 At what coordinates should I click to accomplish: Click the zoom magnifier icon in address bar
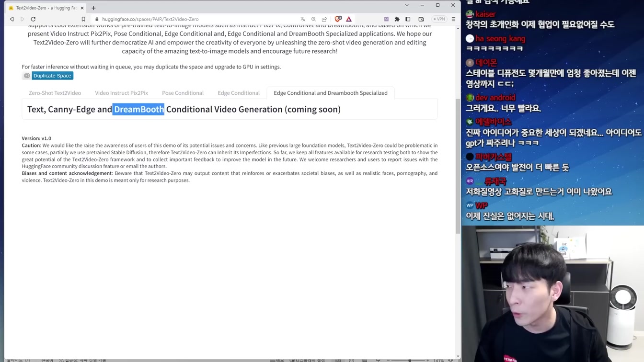[x=313, y=19]
